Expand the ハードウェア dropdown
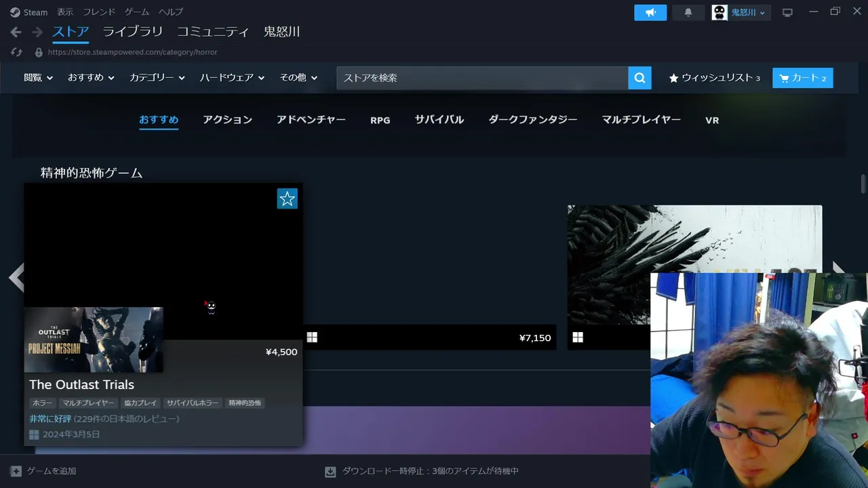 [x=232, y=78]
